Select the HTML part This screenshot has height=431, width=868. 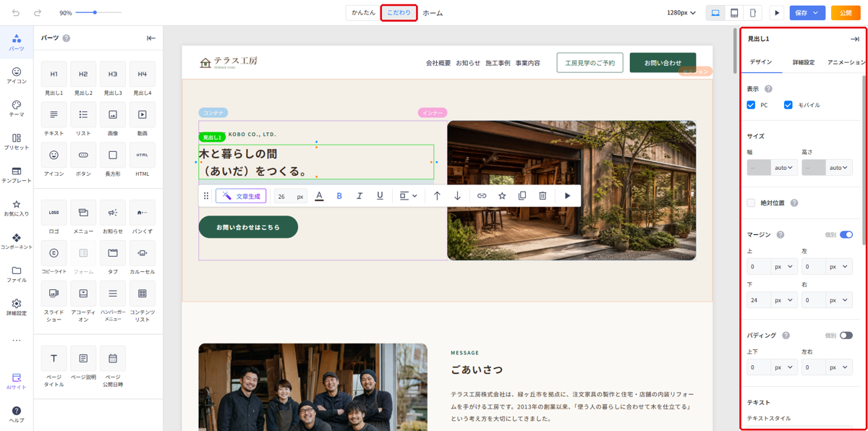tap(142, 161)
